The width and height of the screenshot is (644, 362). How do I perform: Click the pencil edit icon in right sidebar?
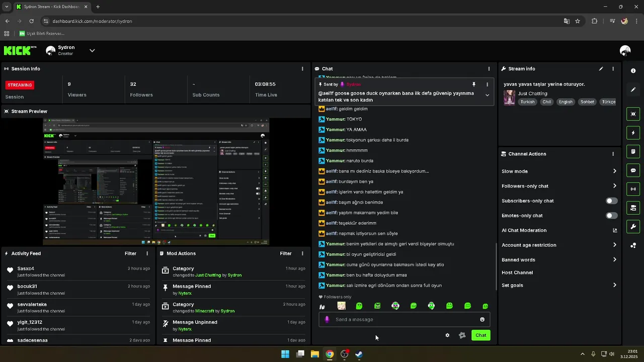[x=633, y=89]
